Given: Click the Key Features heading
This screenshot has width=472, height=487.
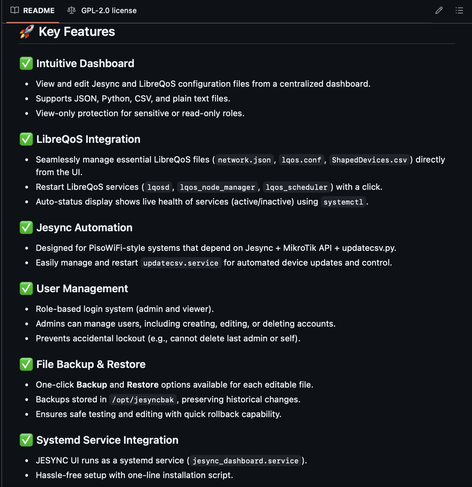Looking at the screenshot, I should click(x=77, y=32).
